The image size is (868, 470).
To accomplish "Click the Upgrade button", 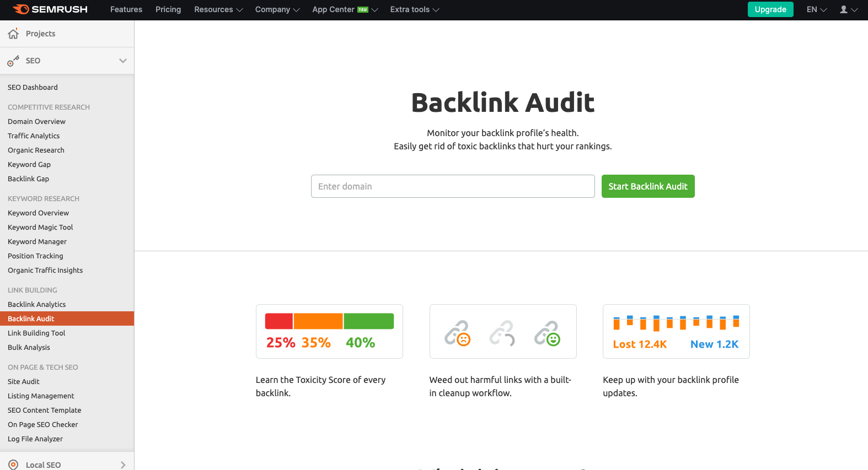I will click(x=770, y=9).
